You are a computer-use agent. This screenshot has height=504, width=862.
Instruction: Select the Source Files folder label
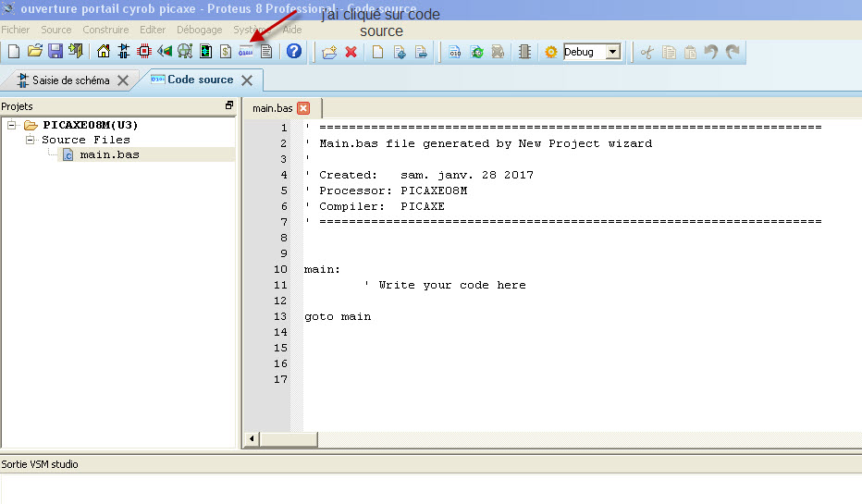(x=86, y=141)
